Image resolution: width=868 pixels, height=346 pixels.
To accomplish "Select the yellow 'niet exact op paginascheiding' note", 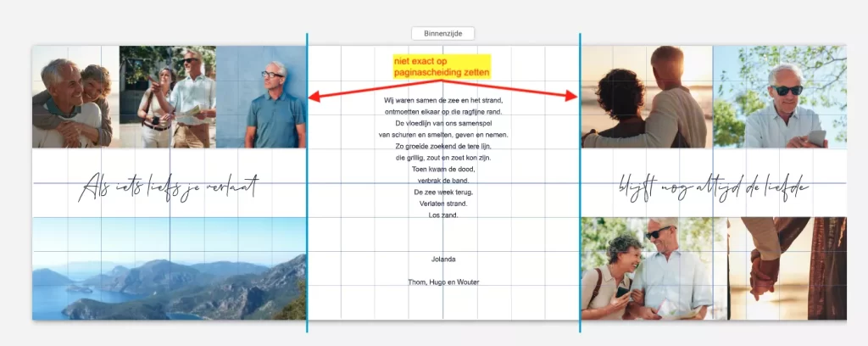I will pos(441,67).
